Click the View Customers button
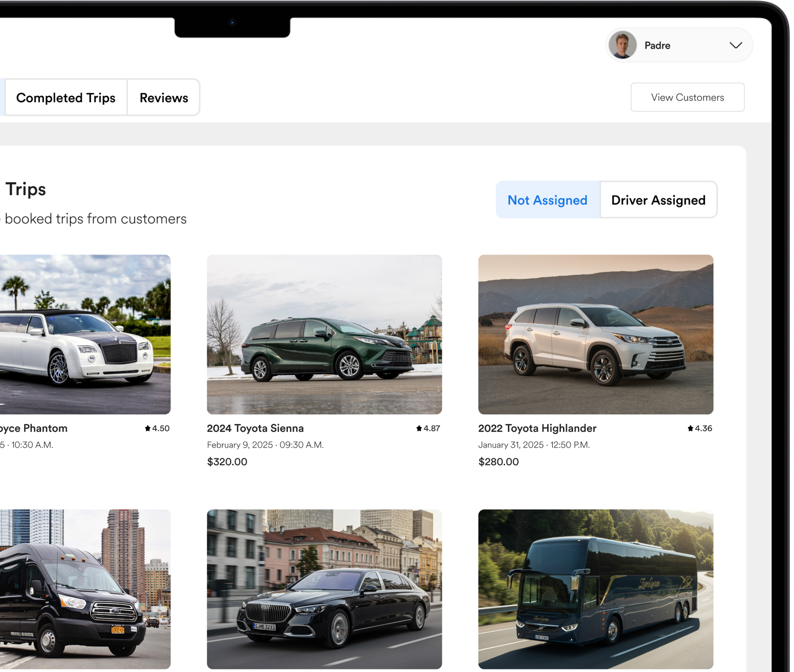This screenshot has height=672, width=794. pos(687,97)
